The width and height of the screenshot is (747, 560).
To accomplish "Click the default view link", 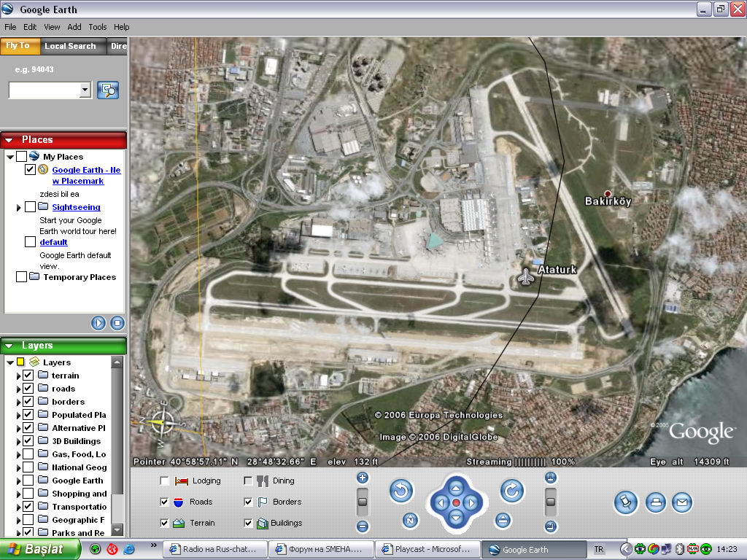I will [53, 242].
